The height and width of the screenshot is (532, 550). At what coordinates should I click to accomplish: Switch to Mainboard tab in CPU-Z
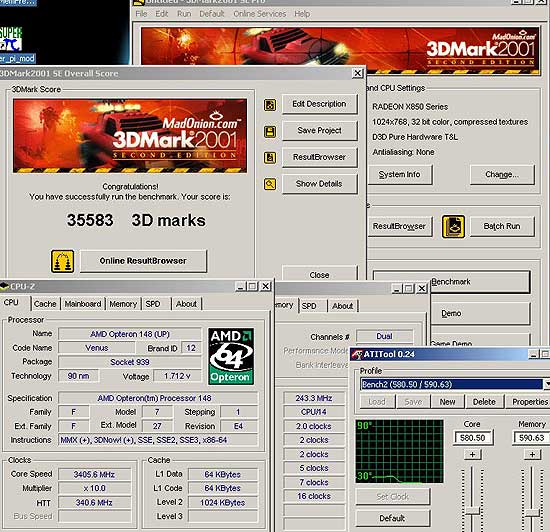tap(83, 304)
